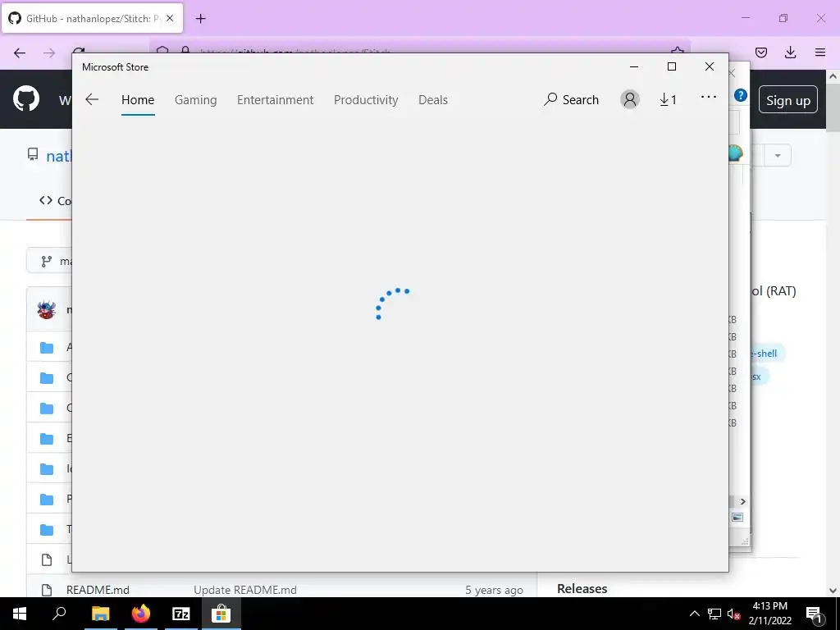This screenshot has width=840, height=630.
Task: Click the "5 years ago" commit timestamp
Action: (494, 590)
